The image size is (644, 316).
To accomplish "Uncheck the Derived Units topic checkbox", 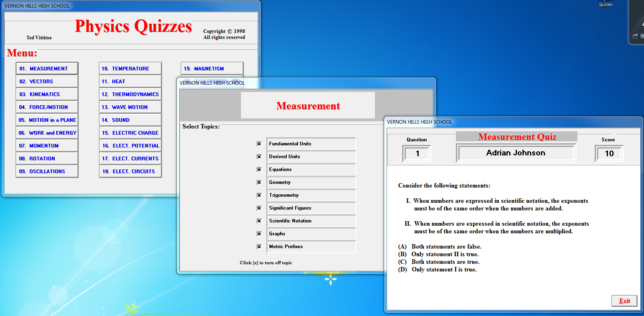I will point(259,157).
